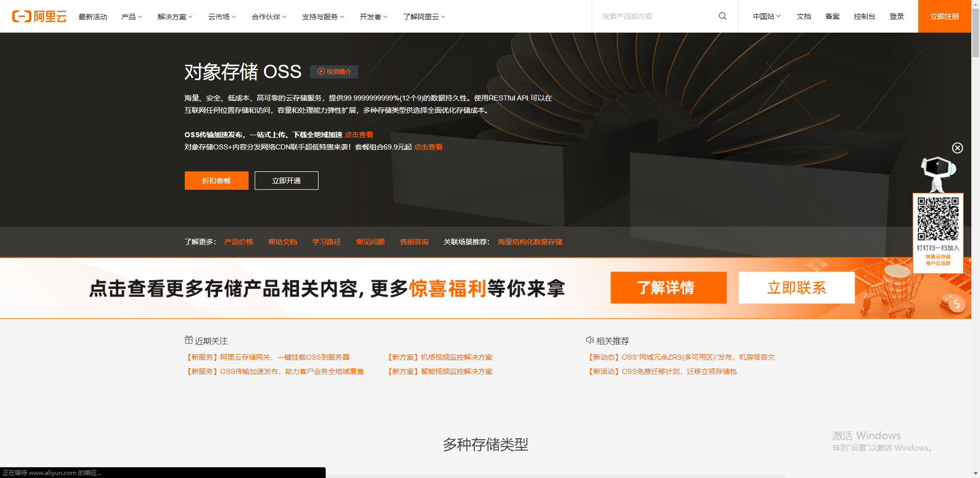Expand the 产品 dropdown menu
The width and height of the screenshot is (980, 478).
pos(132,17)
